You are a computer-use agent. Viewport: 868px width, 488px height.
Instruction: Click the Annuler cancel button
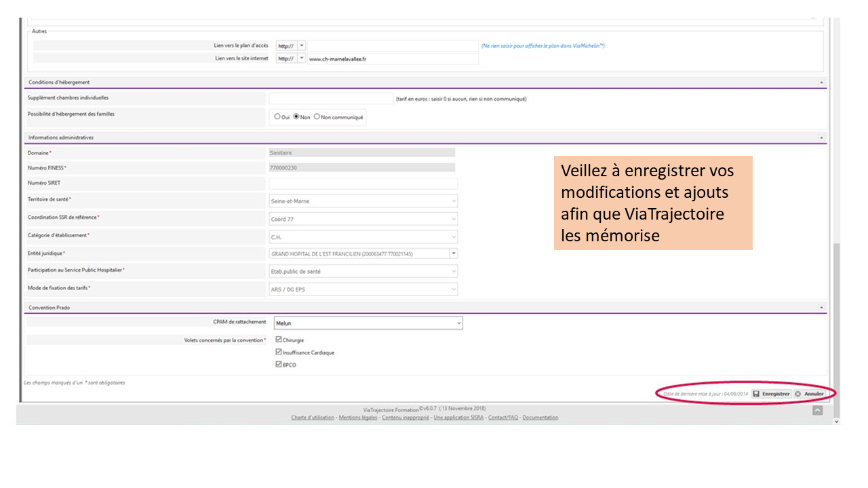coord(810,394)
